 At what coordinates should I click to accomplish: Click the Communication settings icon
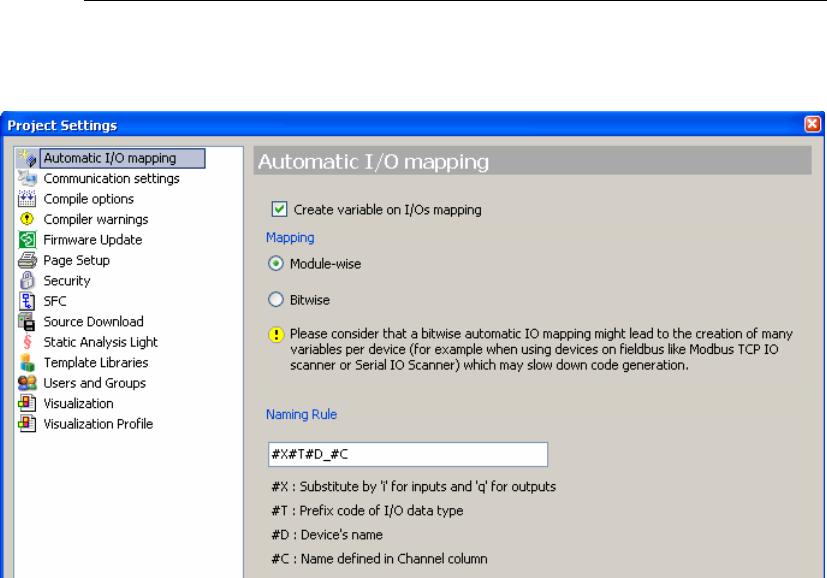[x=27, y=178]
